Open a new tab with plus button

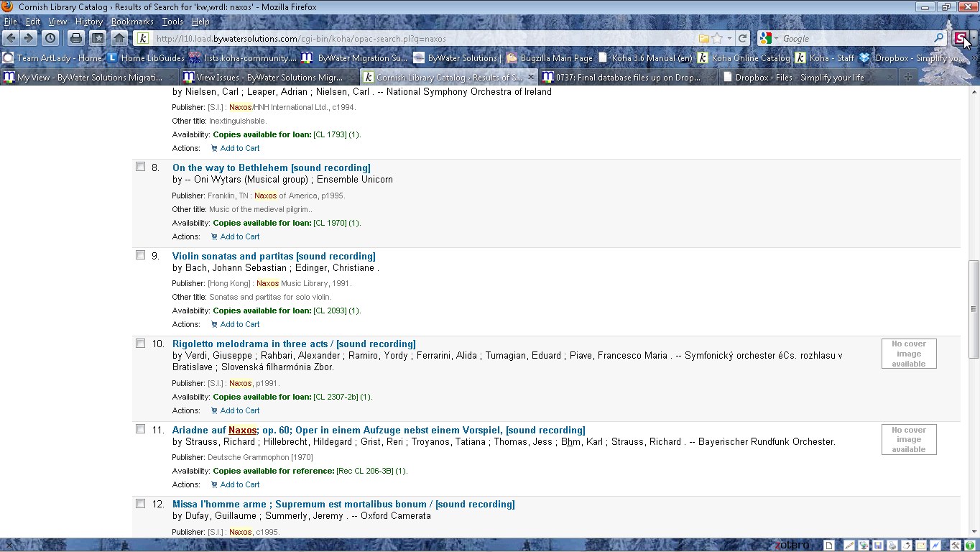pos(908,77)
